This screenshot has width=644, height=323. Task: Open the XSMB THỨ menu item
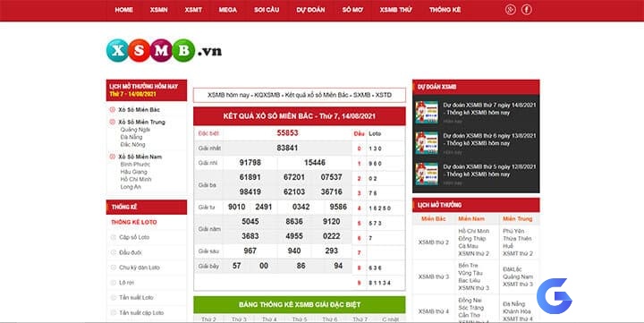[395, 10]
